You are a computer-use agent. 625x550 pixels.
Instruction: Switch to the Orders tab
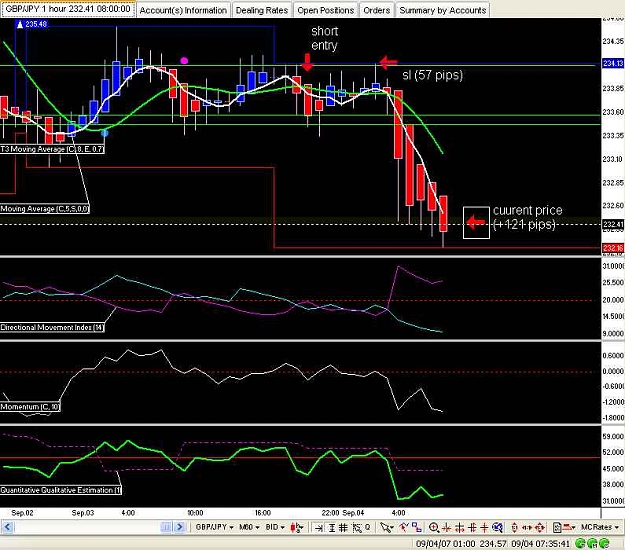(x=377, y=10)
